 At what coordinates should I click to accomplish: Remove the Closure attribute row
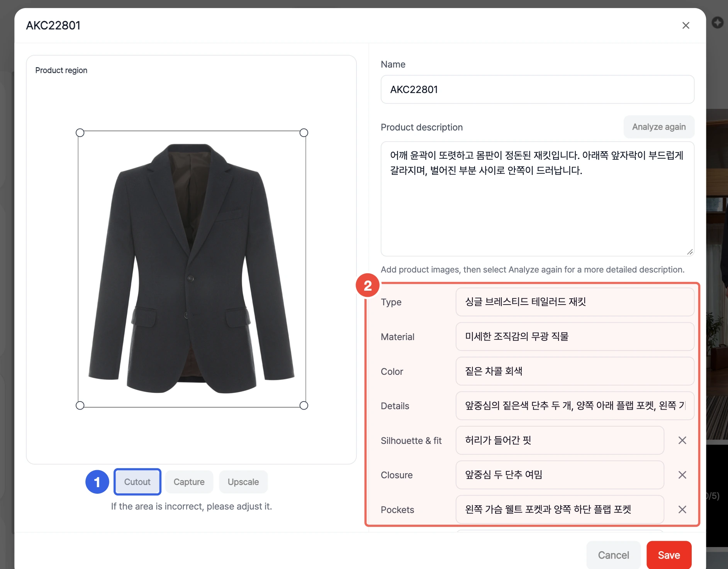point(682,475)
